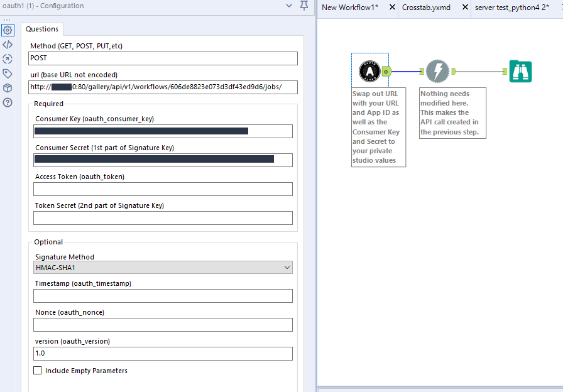Image resolution: width=563 pixels, height=392 pixels.
Task: Click the circular arrow icon in the sidebar
Action: point(8,58)
